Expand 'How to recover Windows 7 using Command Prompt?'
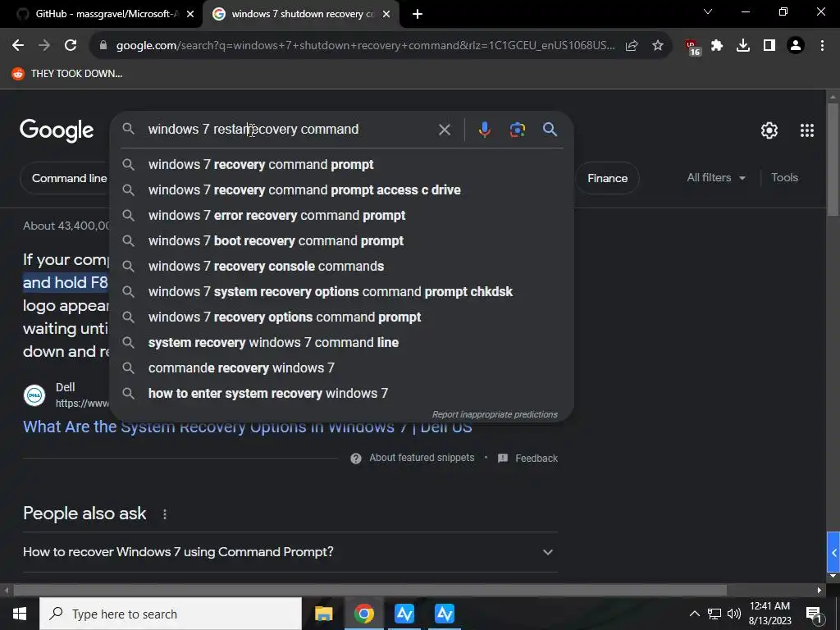 (x=290, y=552)
